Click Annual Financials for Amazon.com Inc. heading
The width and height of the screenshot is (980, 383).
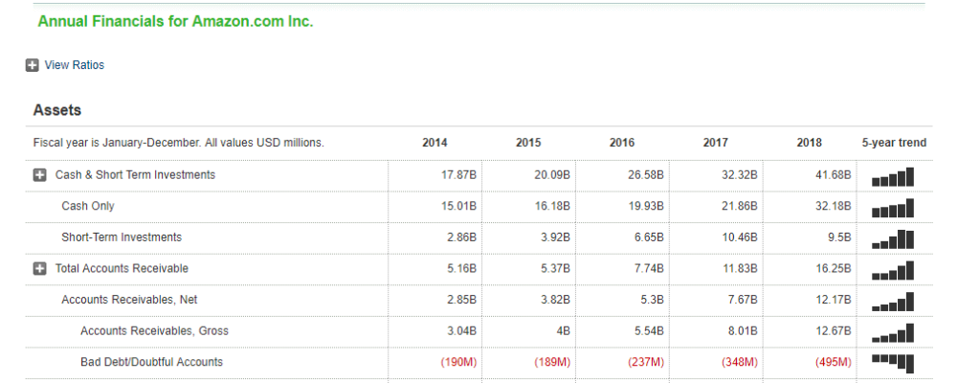click(x=176, y=21)
